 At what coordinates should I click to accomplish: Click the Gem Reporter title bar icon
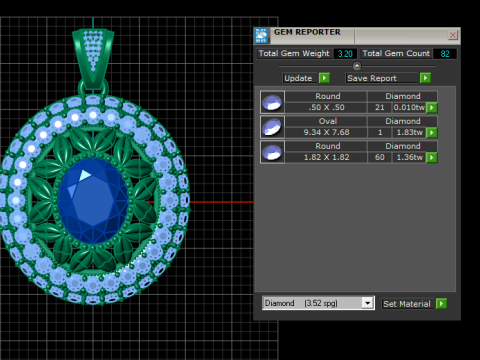point(261,36)
